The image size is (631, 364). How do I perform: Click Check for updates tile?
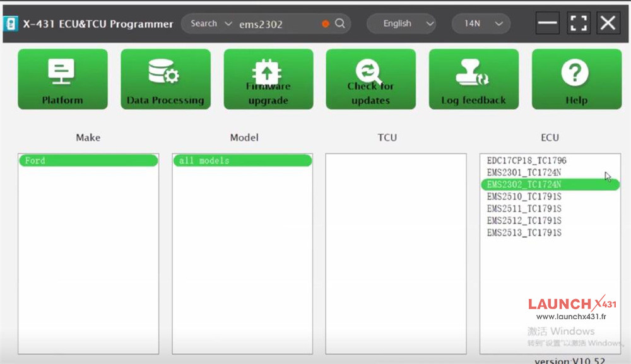[x=371, y=79]
